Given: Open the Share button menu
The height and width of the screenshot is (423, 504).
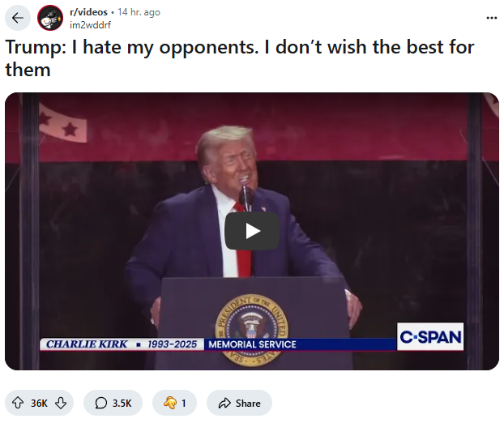Looking at the screenshot, I should pyautogui.click(x=239, y=403).
